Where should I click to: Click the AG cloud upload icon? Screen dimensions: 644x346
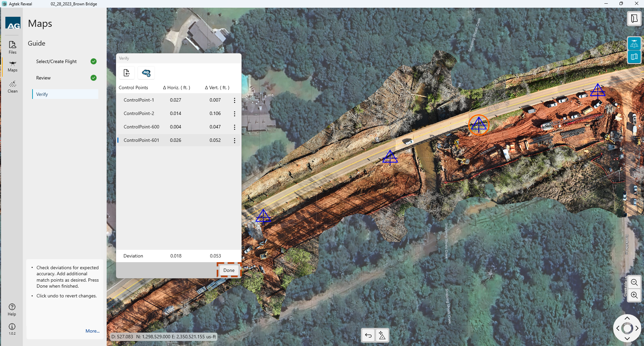146,73
